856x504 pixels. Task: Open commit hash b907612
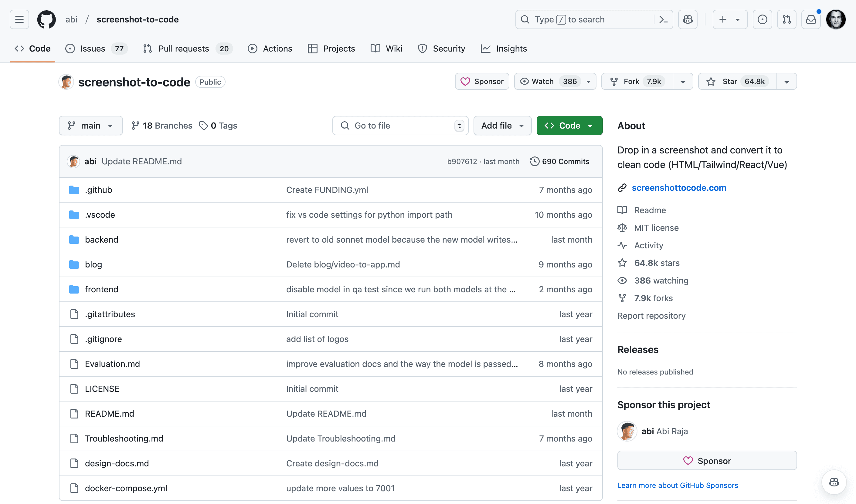(x=462, y=161)
